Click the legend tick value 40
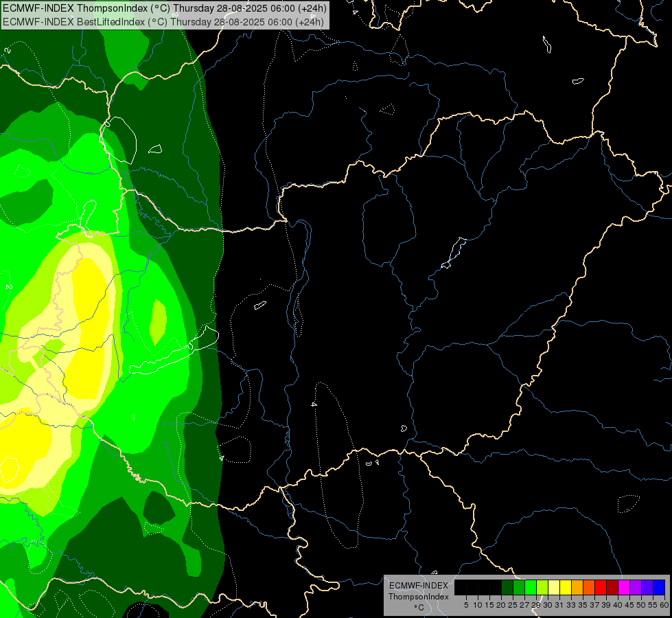This screenshot has height=618, width=672. coord(618,605)
